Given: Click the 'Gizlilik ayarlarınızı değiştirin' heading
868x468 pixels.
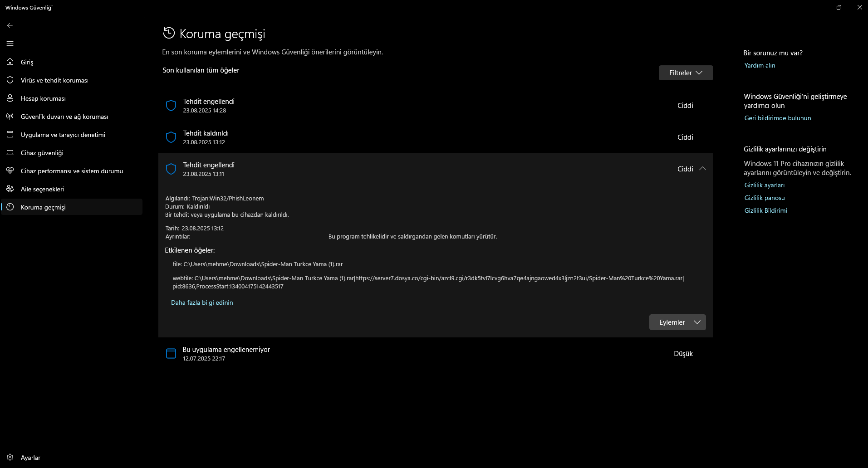Looking at the screenshot, I should pyautogui.click(x=785, y=149).
